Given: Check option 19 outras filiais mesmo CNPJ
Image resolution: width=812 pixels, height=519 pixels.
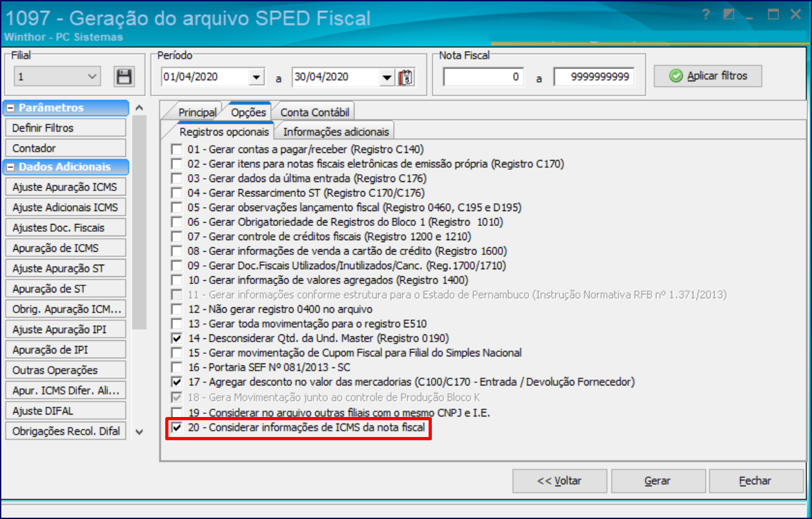Looking at the screenshot, I should 176,412.
